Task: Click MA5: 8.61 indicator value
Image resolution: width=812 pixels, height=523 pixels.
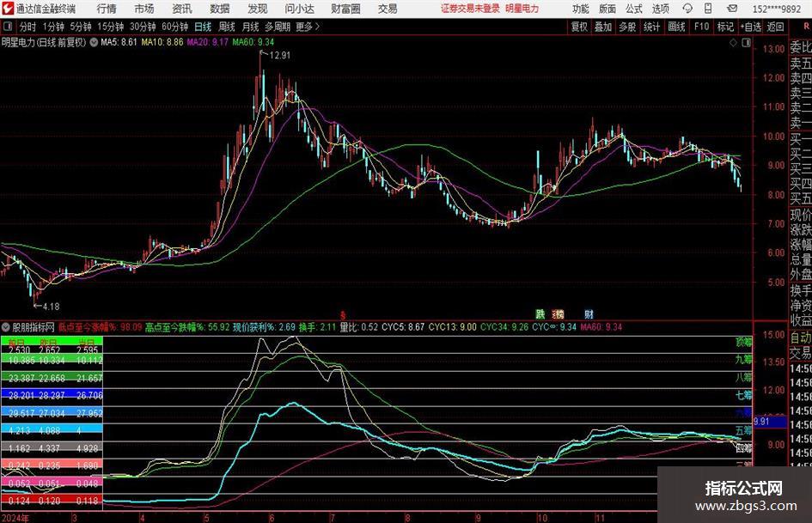Action: click(119, 42)
